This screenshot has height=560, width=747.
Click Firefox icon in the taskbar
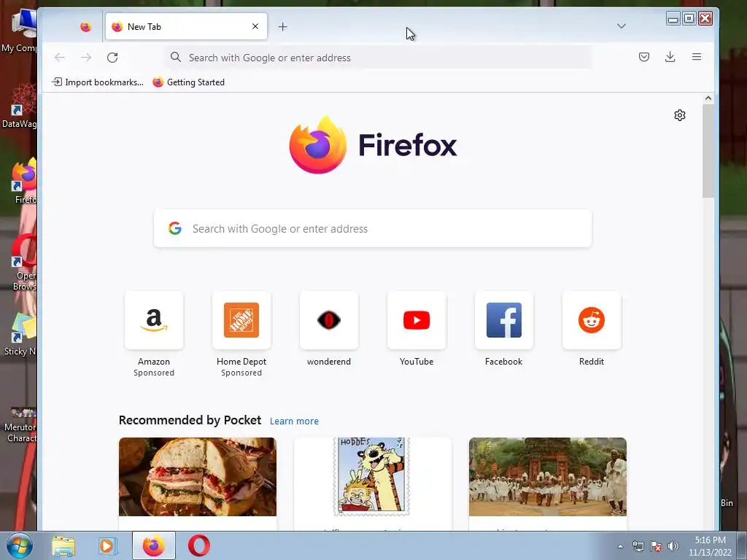(154, 545)
